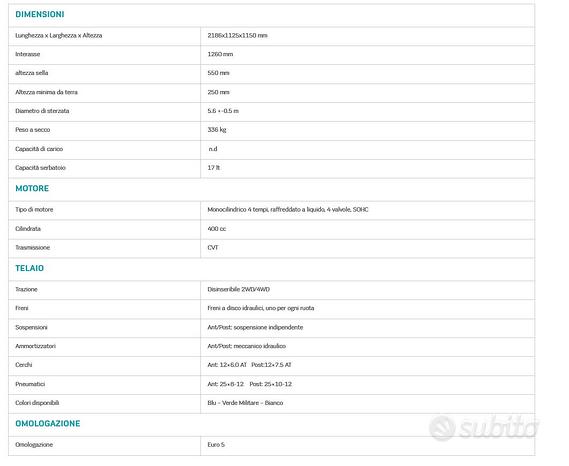Select the DIMENSIONI section heading

40,14
